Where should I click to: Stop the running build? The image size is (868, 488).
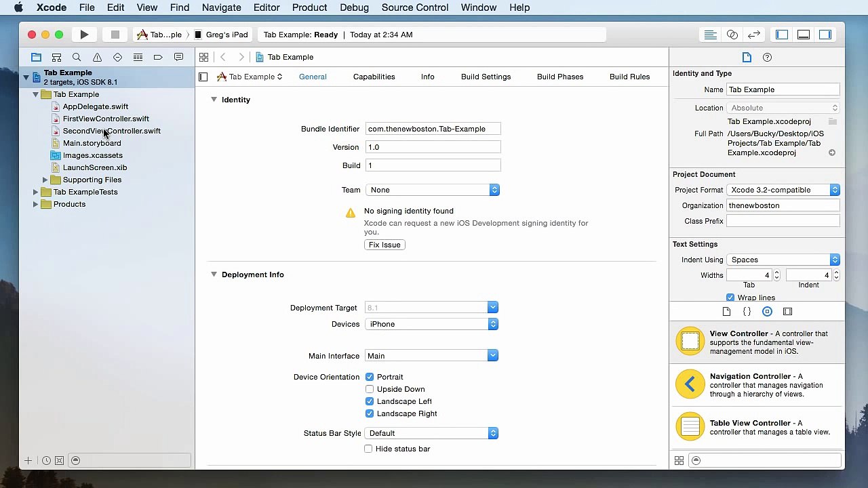pos(115,35)
